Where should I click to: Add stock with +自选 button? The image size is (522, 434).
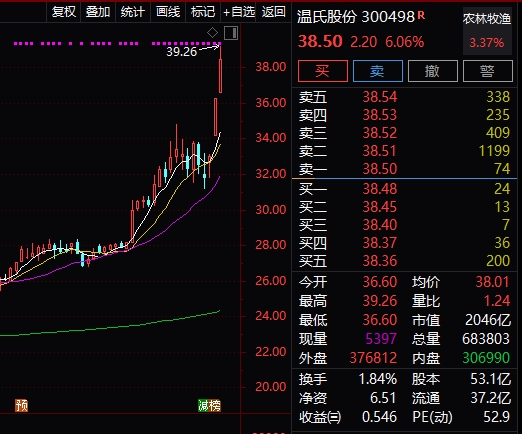click(x=239, y=12)
